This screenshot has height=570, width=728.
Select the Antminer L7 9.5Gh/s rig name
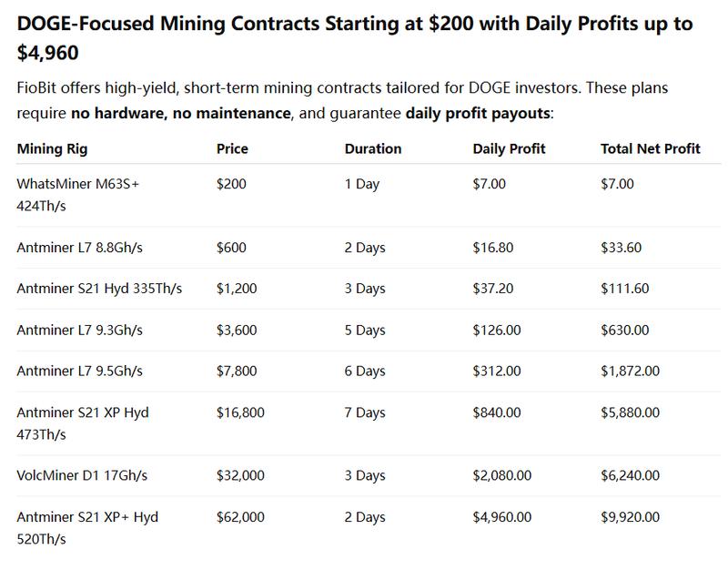[81, 370]
